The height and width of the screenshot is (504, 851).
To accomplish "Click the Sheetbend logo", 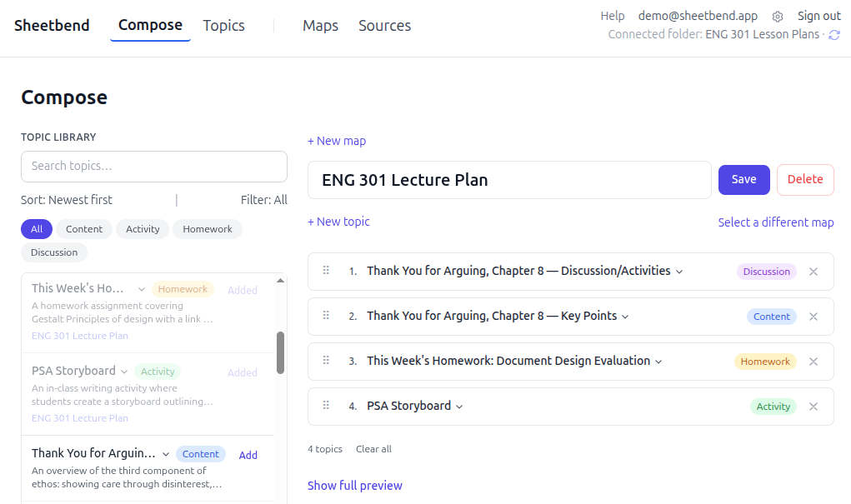I will 52,26.
